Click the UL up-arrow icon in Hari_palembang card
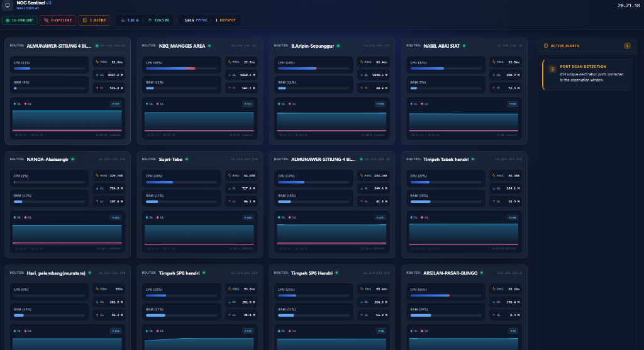The height and width of the screenshot is (350, 644). click(x=97, y=315)
